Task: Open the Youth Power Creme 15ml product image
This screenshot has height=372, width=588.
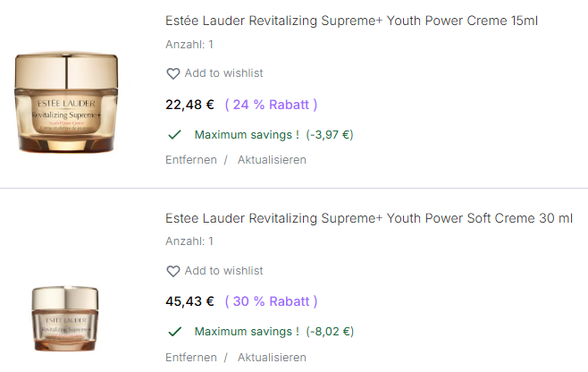Action: point(66,102)
